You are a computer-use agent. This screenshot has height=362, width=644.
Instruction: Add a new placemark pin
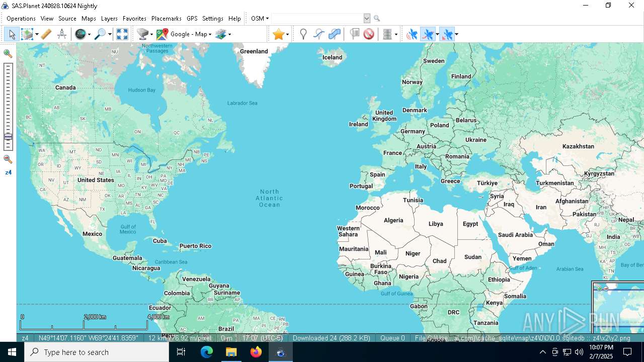click(303, 34)
